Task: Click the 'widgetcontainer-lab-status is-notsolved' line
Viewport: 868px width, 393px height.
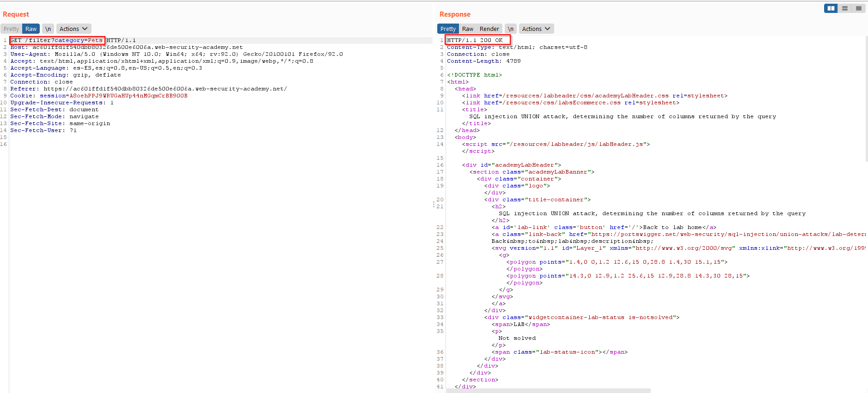Action: 582,317
